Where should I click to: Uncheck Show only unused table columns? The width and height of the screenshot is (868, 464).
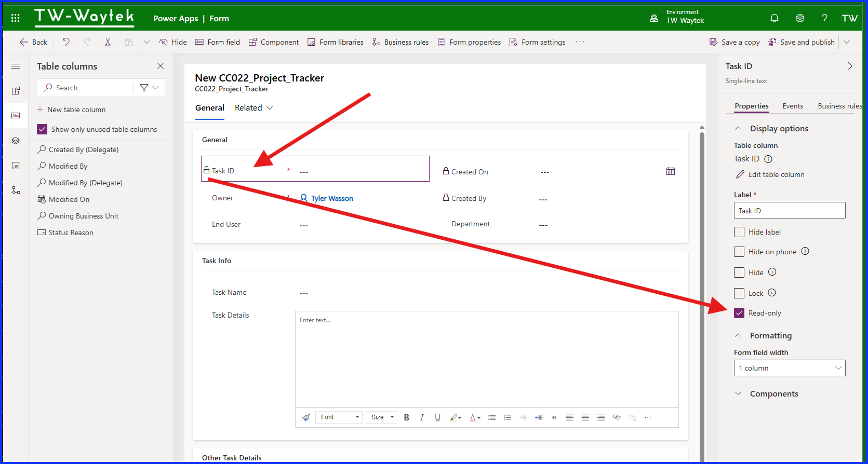click(x=42, y=129)
